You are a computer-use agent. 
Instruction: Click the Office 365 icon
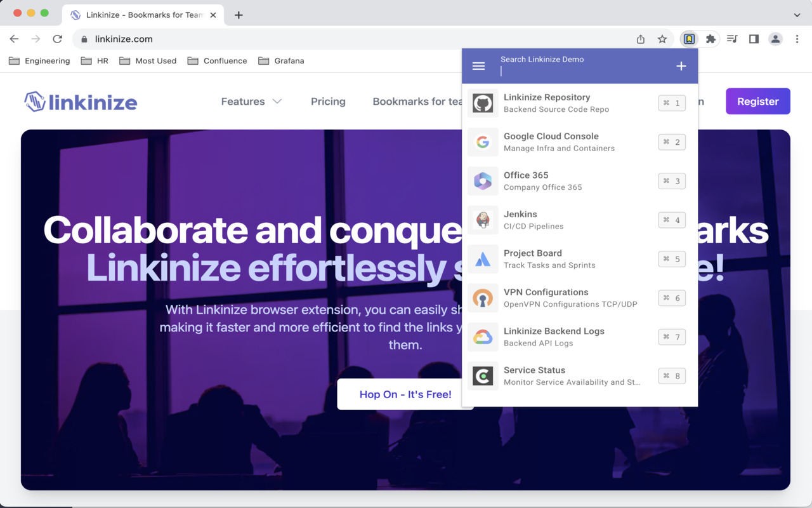483,181
